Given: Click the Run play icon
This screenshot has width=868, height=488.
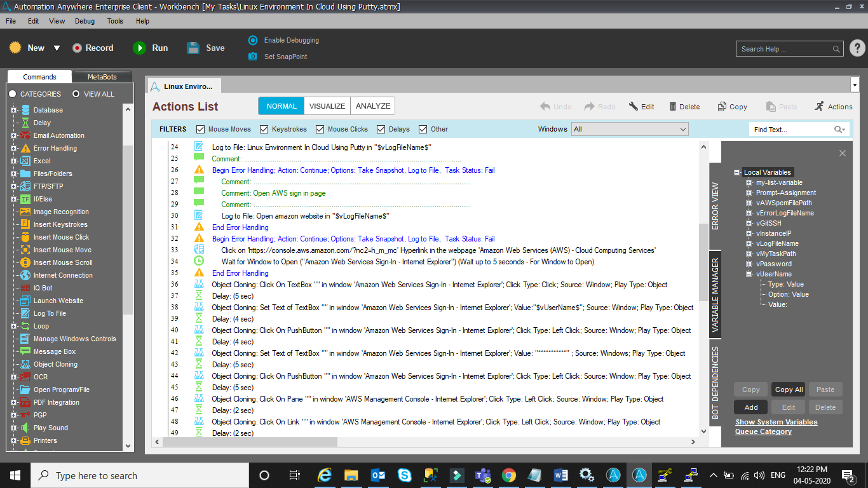Looking at the screenshot, I should (x=139, y=48).
